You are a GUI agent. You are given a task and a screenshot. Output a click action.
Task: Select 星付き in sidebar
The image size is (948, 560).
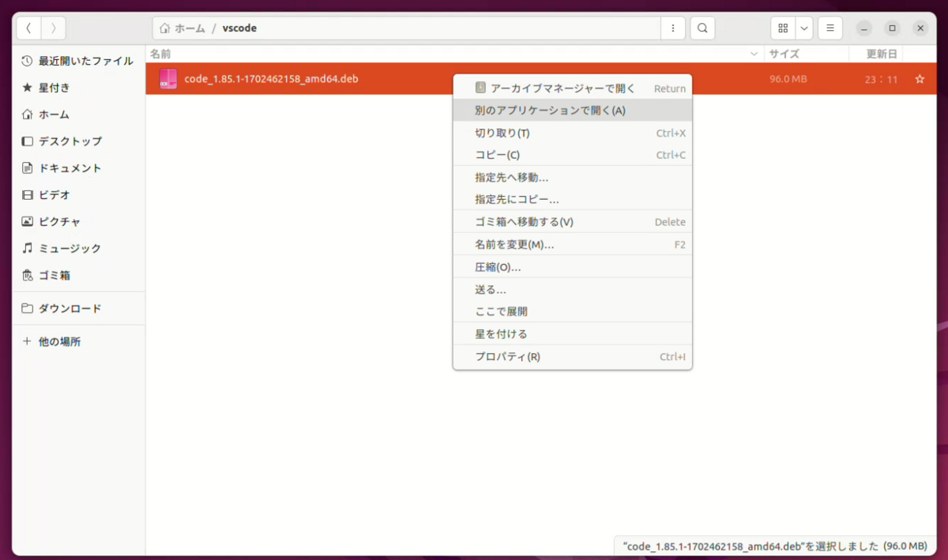(78, 88)
